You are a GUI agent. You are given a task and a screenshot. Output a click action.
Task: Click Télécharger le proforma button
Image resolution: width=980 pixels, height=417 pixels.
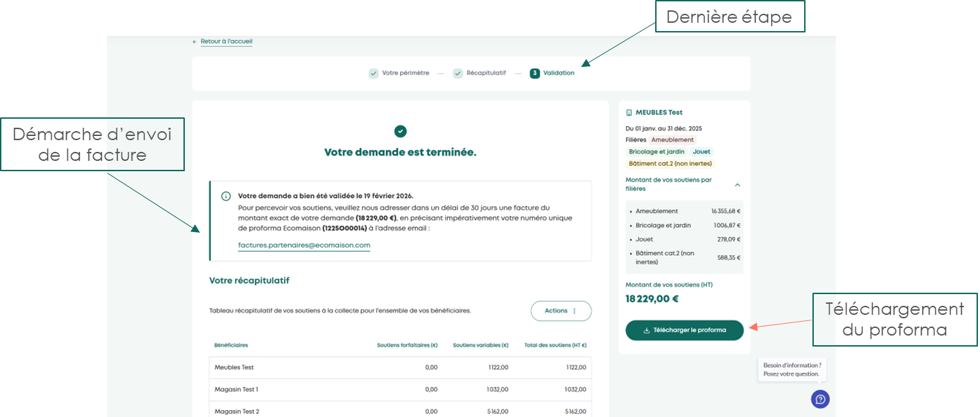point(685,330)
